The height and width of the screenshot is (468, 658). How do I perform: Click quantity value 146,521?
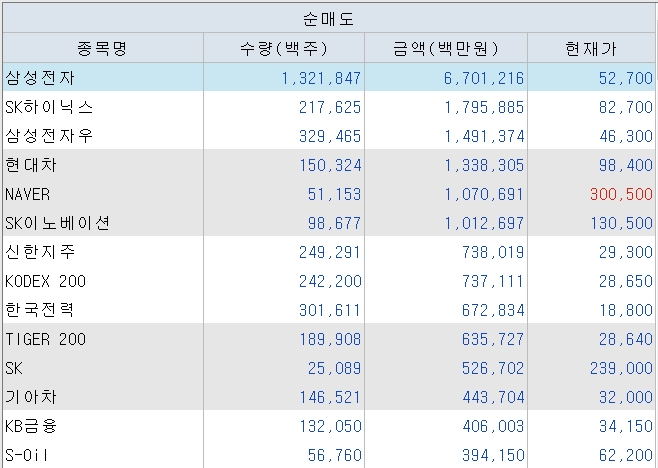coord(330,397)
